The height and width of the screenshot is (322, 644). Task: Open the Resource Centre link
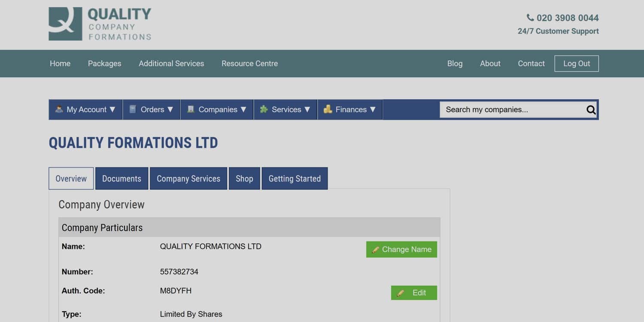click(x=249, y=64)
